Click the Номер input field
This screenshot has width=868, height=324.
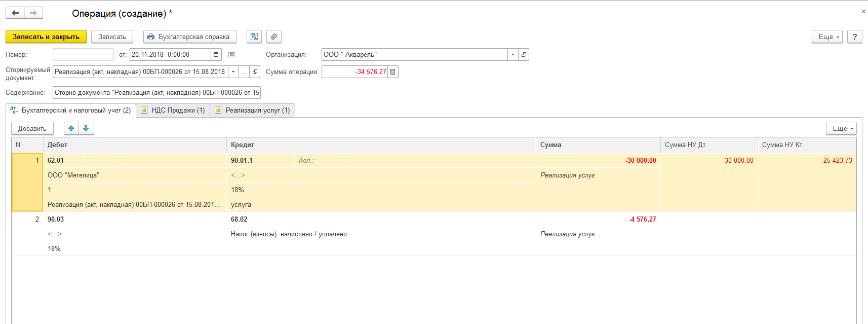(83, 55)
